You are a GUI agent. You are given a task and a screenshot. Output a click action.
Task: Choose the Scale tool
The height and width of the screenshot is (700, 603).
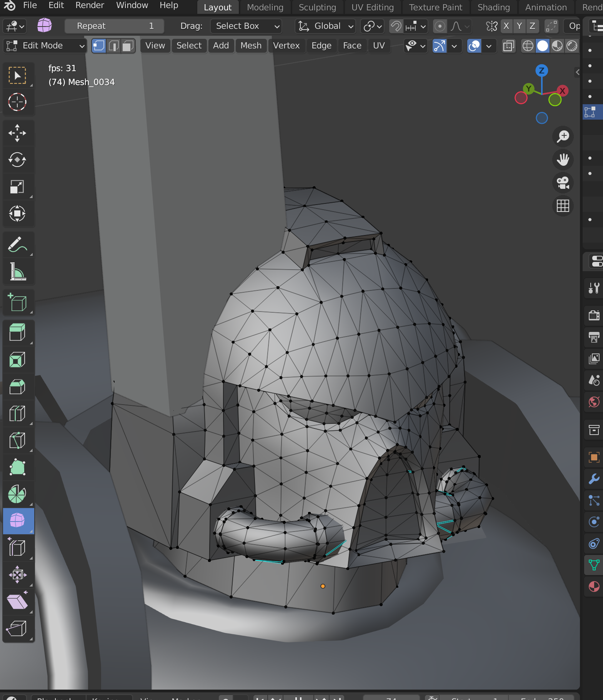pyautogui.click(x=17, y=187)
